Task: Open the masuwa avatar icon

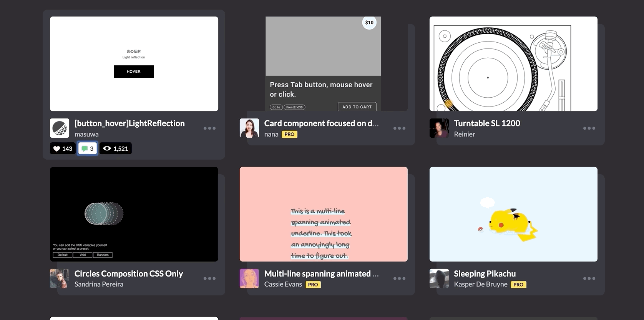Action: click(x=60, y=128)
